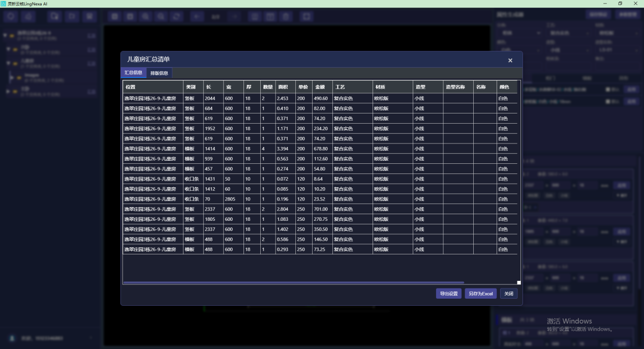Select the length cell 939
The height and width of the screenshot is (349, 644).
click(x=213, y=159)
